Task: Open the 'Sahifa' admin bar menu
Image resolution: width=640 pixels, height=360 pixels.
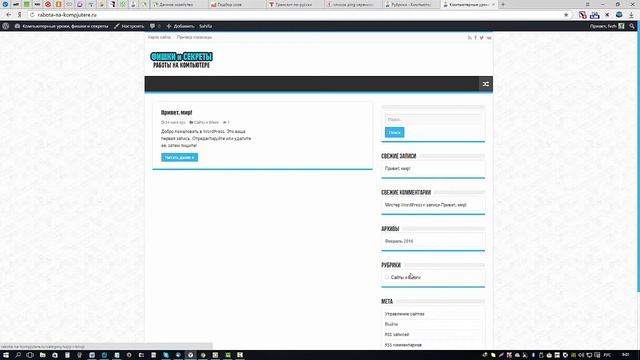Action: (x=205, y=26)
